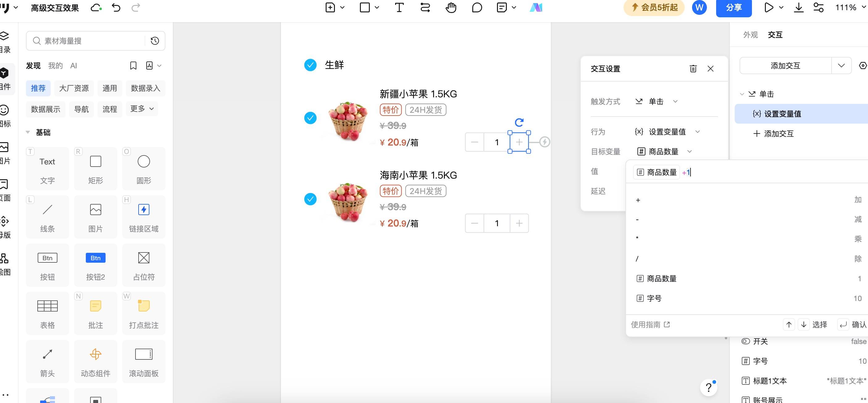The height and width of the screenshot is (403, 868).
Task: Open the 行为 设置变量值 dropdown
Action: click(x=667, y=132)
